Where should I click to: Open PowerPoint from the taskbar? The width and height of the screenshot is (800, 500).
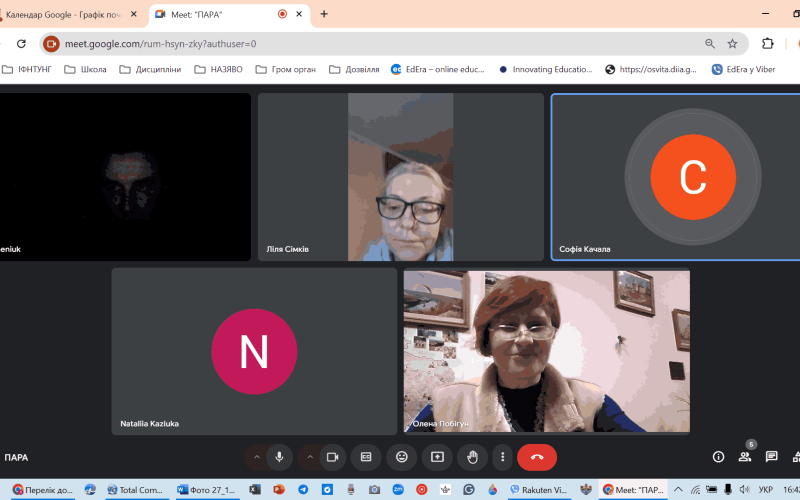click(x=279, y=490)
